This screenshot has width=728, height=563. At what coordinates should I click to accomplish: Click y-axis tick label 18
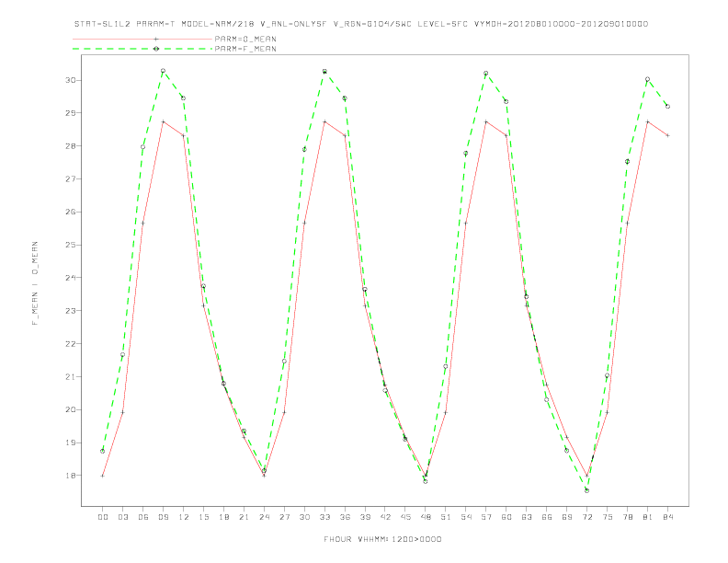coord(70,476)
